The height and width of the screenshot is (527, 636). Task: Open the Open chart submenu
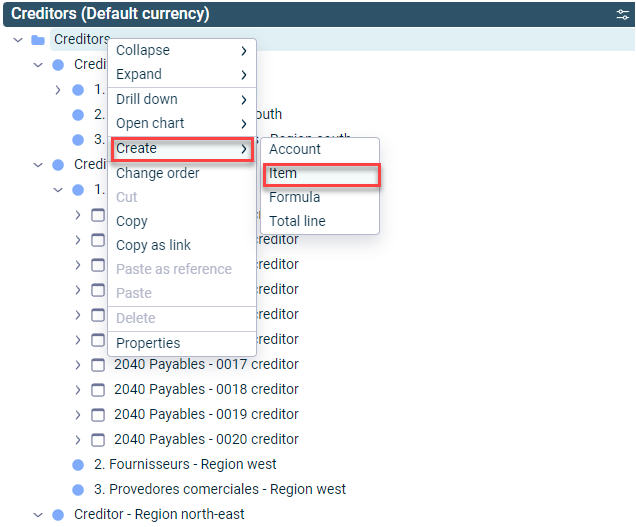[182, 123]
